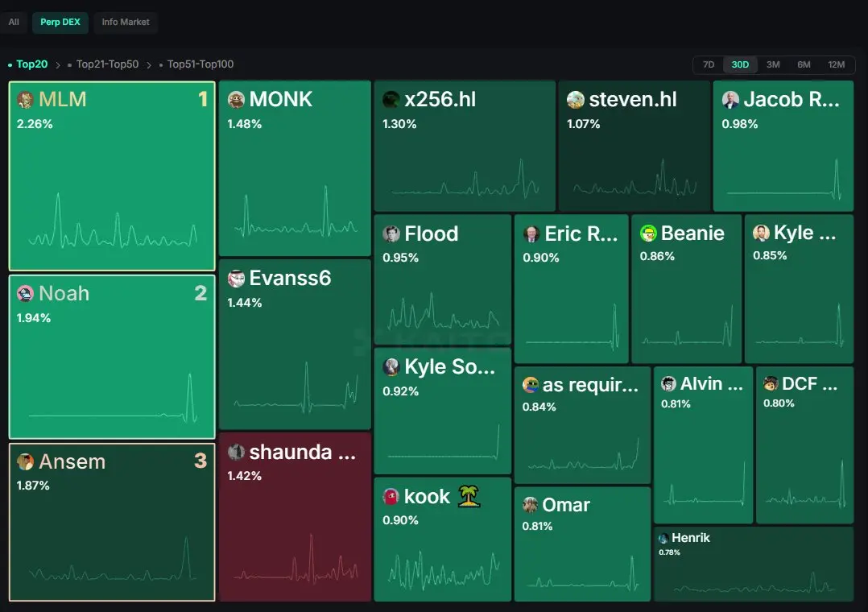
Task: Switch to the All tab
Action: click(14, 23)
